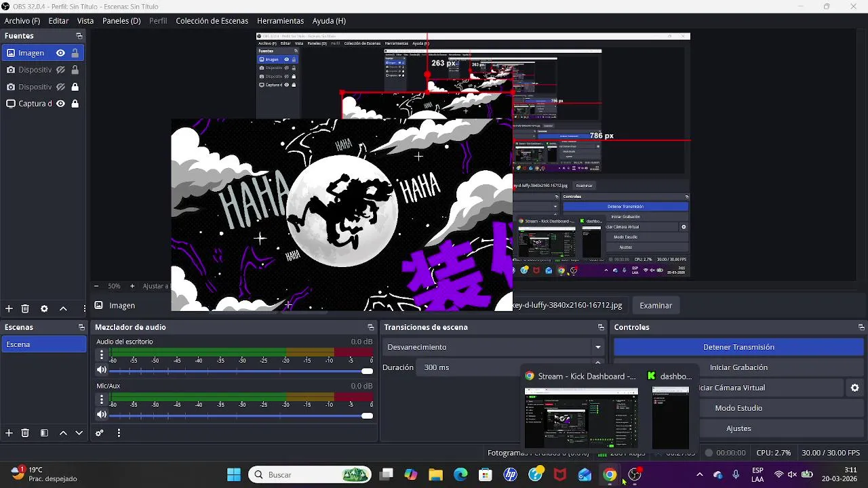The height and width of the screenshot is (488, 868).
Task: Open source properties gear in Fuentes panel
Action: [x=44, y=308]
